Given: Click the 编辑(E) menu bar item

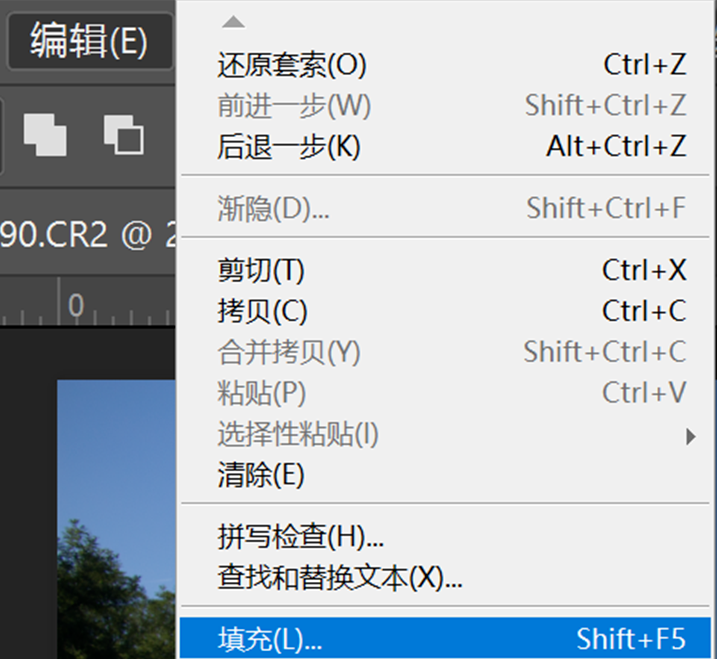Looking at the screenshot, I should (89, 42).
